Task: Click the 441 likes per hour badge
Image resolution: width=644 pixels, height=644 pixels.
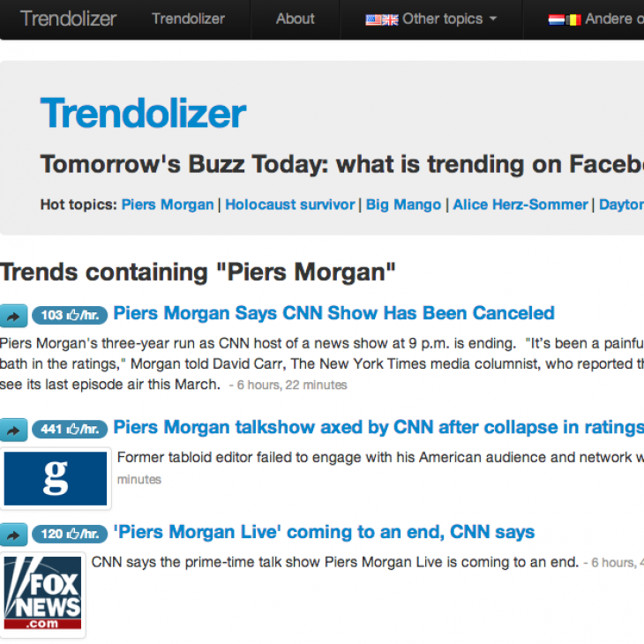Action: point(70,430)
